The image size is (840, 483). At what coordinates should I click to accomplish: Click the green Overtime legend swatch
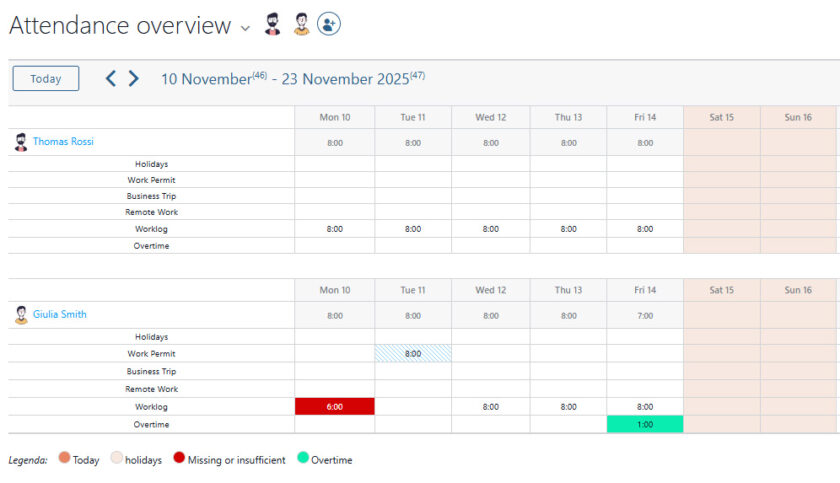[302, 460]
